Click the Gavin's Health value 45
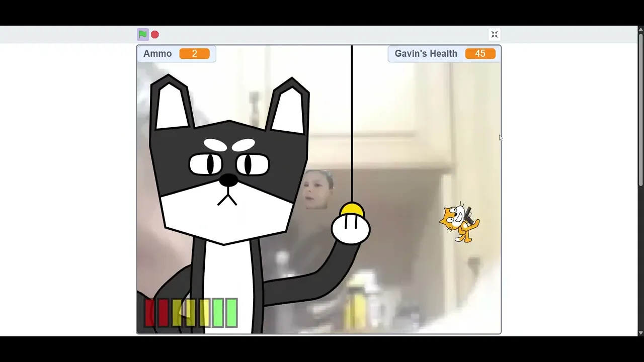This screenshot has width=644, height=362. click(480, 54)
